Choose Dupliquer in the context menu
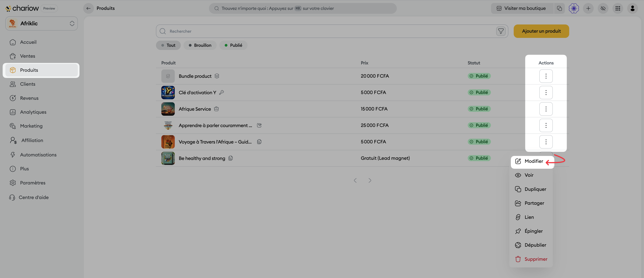Image resolution: width=644 pixels, height=278 pixels. [x=531, y=189]
